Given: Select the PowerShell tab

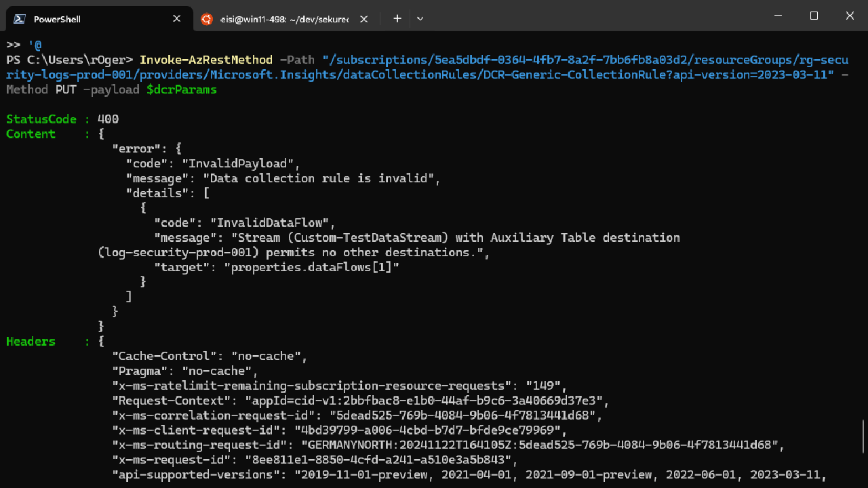Looking at the screenshot, I should tap(95, 18).
